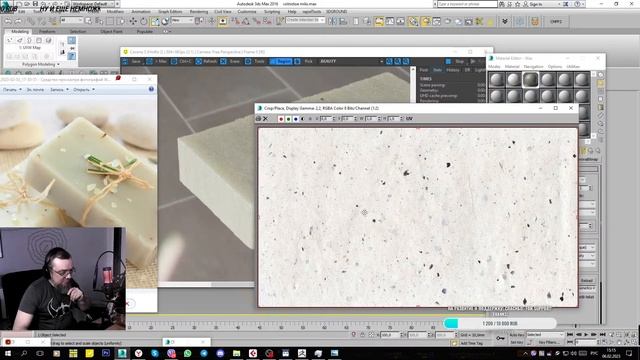Open the Curve Editor from main toolbar

pos(390,21)
